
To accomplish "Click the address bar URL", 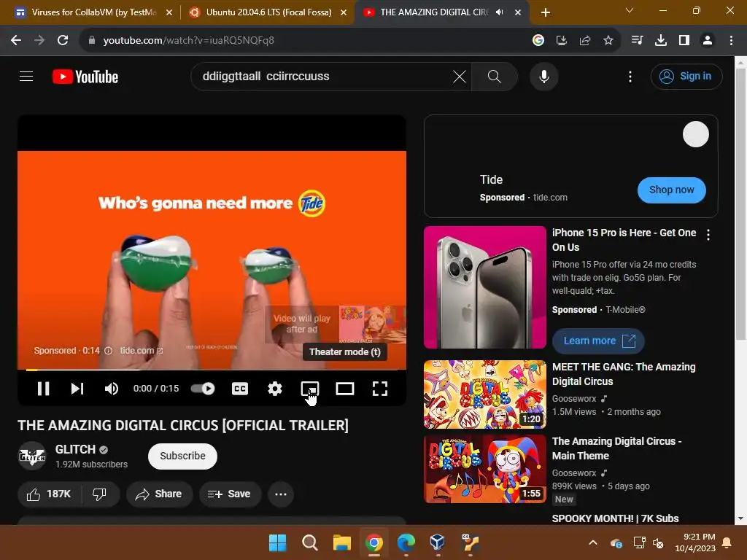I will 189,41.
